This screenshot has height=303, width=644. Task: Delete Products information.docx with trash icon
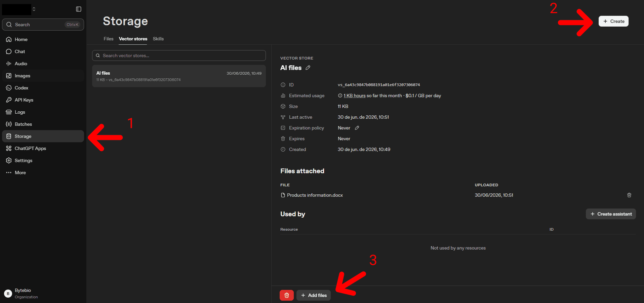[x=629, y=195]
